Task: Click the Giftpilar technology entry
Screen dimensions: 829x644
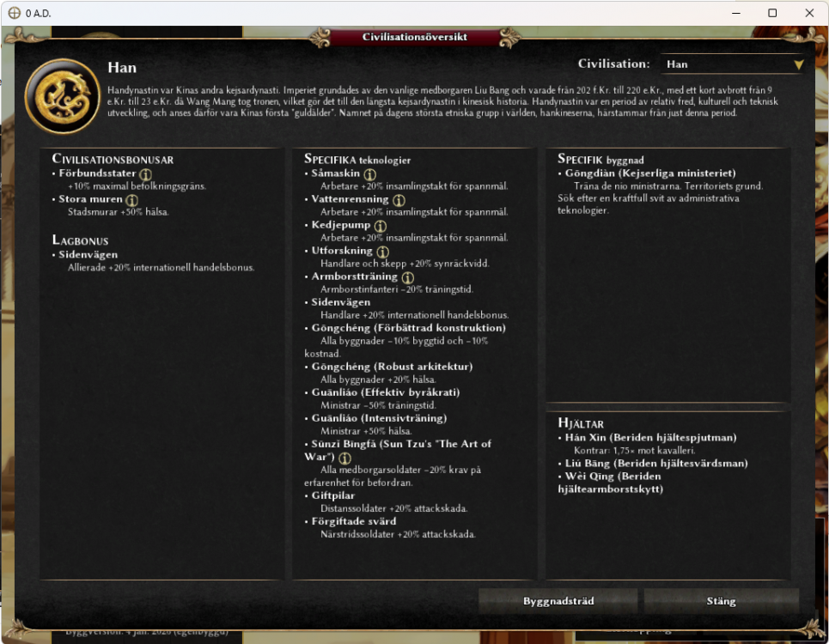Action: (333, 495)
